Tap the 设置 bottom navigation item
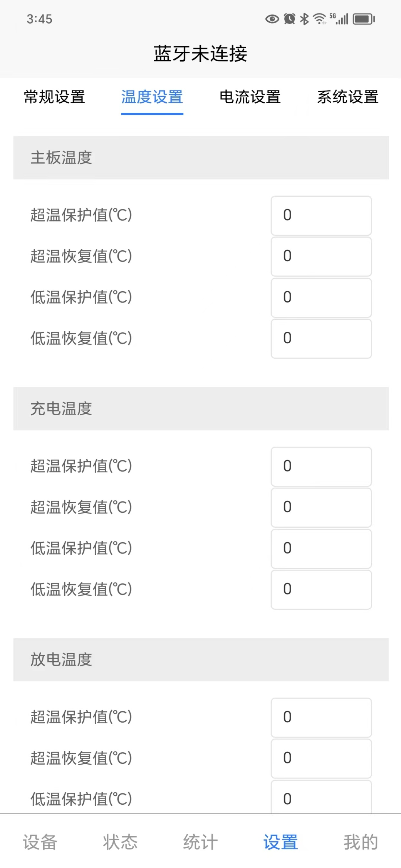Viewport: 401px width, 868px height. tap(281, 842)
